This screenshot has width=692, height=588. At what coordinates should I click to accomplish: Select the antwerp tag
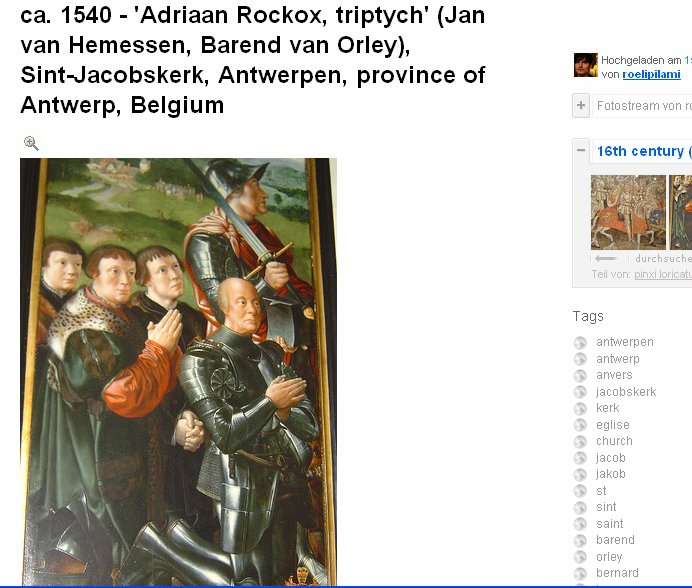pos(617,359)
